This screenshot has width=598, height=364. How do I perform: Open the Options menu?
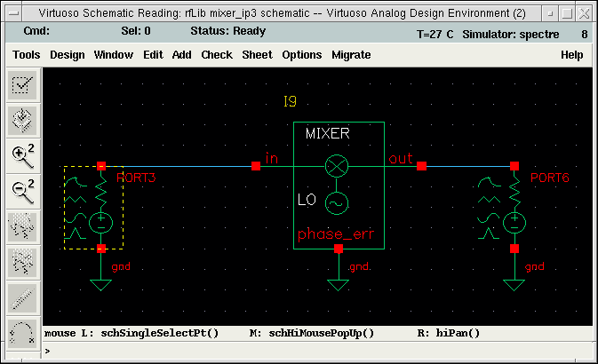[302, 55]
